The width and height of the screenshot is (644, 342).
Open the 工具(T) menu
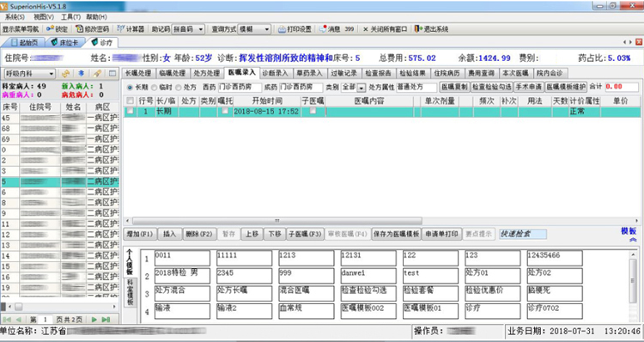click(x=70, y=17)
